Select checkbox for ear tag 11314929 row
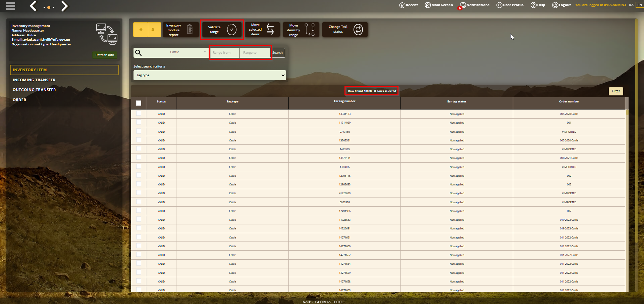This screenshot has height=304, width=644. coord(139,122)
